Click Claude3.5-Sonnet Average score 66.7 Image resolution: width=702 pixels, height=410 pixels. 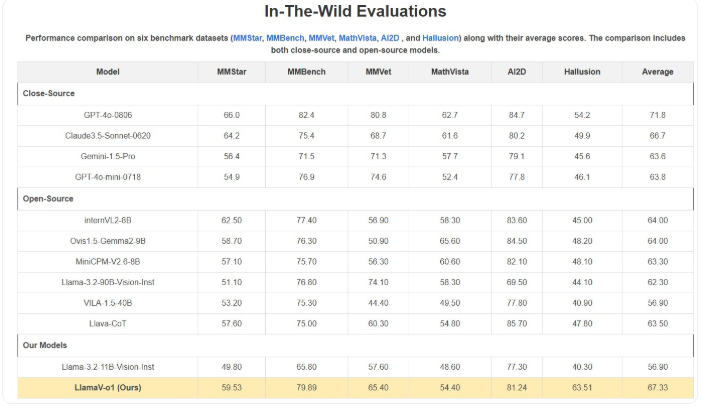click(x=657, y=136)
